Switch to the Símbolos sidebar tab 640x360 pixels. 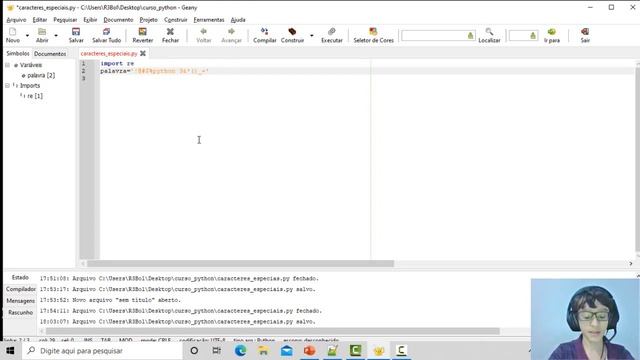pyautogui.click(x=18, y=53)
